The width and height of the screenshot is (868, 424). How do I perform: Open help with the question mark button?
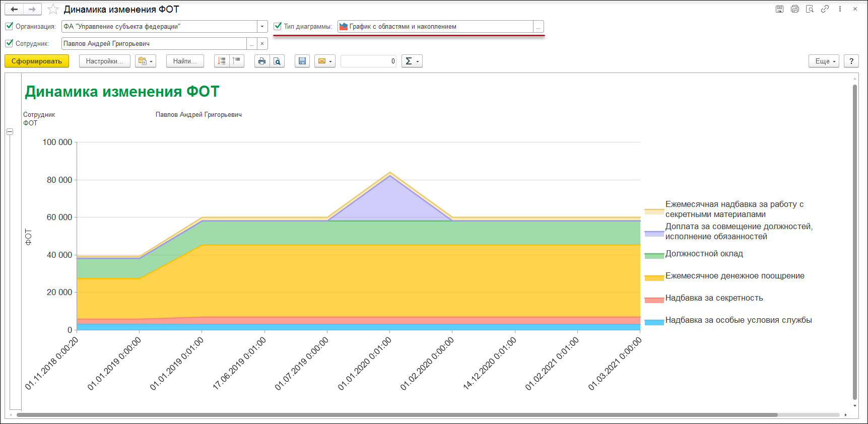(851, 61)
